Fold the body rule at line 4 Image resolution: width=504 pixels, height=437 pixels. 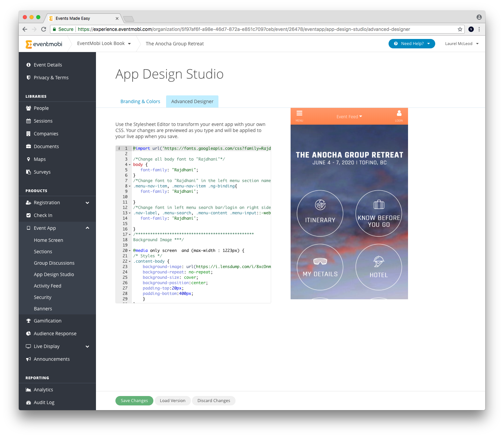[130, 165]
